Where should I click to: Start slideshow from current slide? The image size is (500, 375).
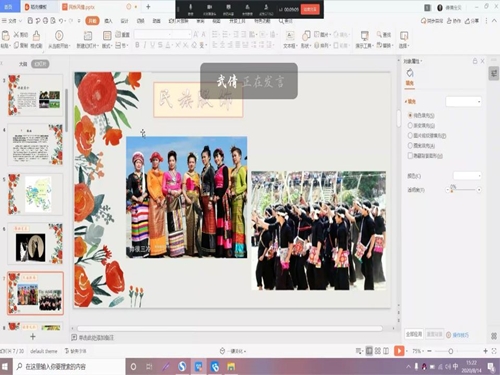coord(59,35)
